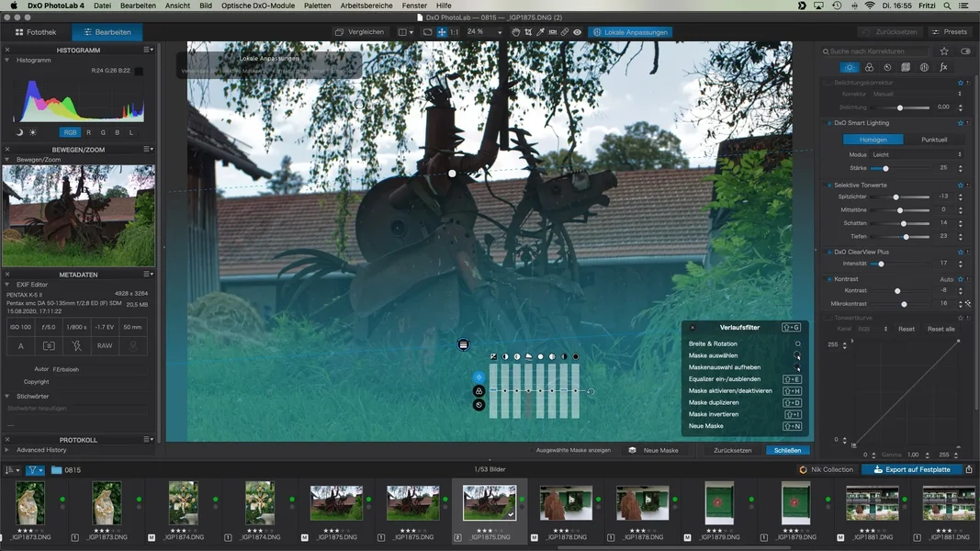This screenshot has width=980, height=551.
Task: Toggle the DxO ClearView Plus correction
Action: (829, 252)
